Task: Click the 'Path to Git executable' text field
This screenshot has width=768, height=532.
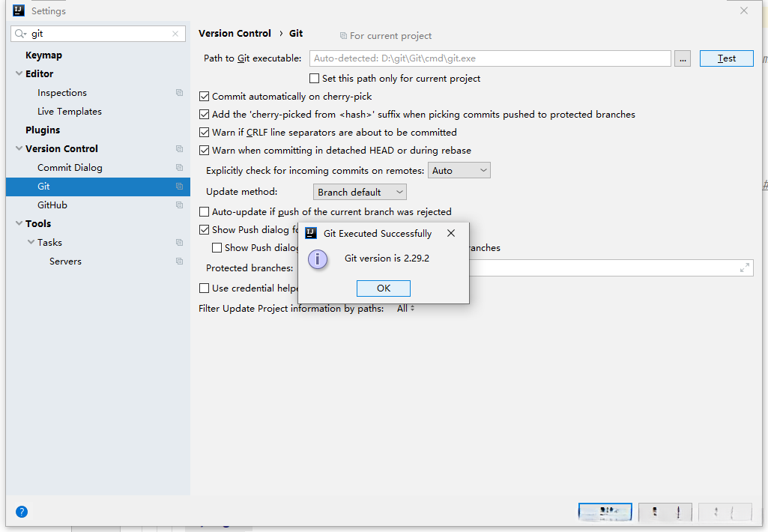Action: [490, 58]
